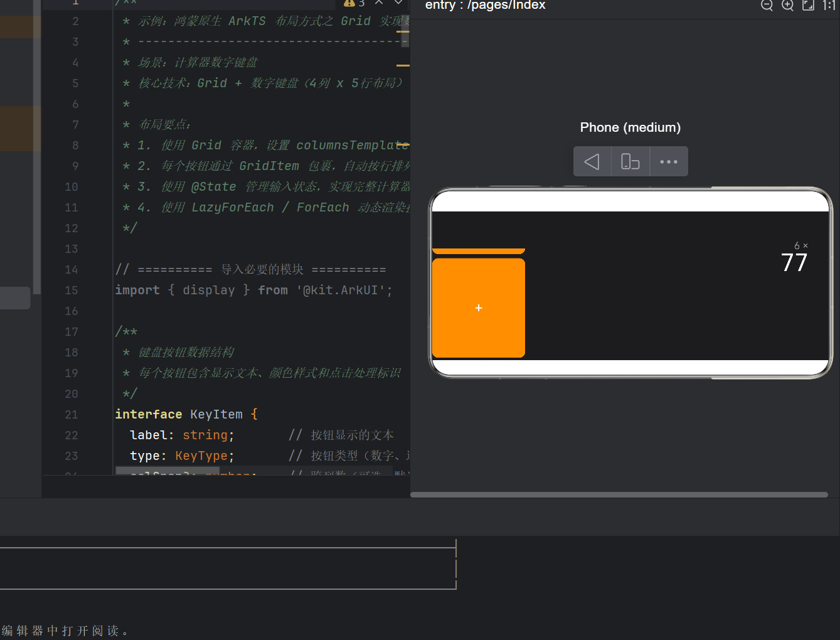Open more device options ellipsis
This screenshot has width=840, height=640.
669,161
